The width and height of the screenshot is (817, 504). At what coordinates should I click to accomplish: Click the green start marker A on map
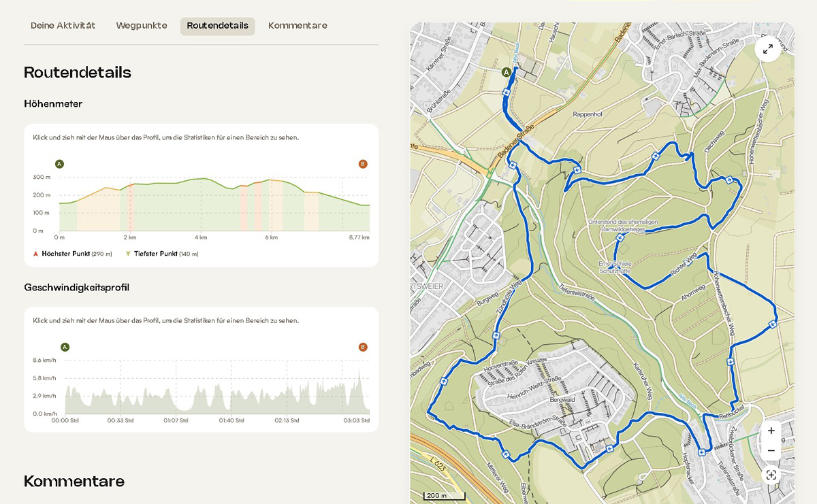[506, 71]
